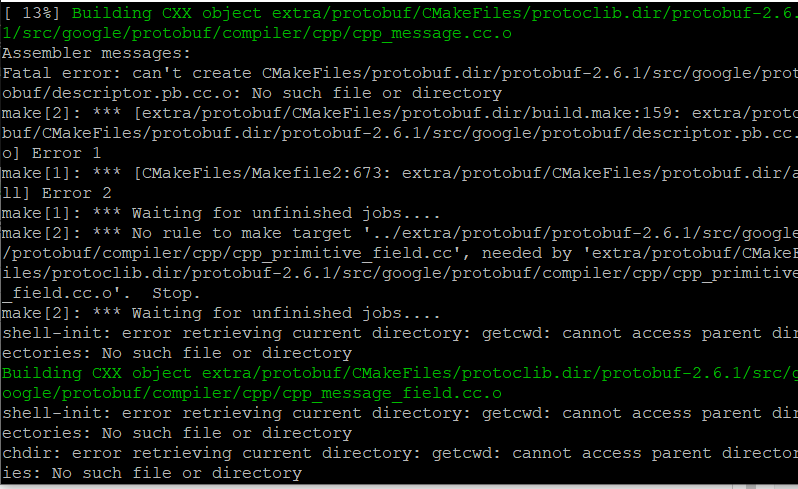Click the "No rule to make target" text
The height and width of the screenshot is (489, 798).
(x=242, y=233)
